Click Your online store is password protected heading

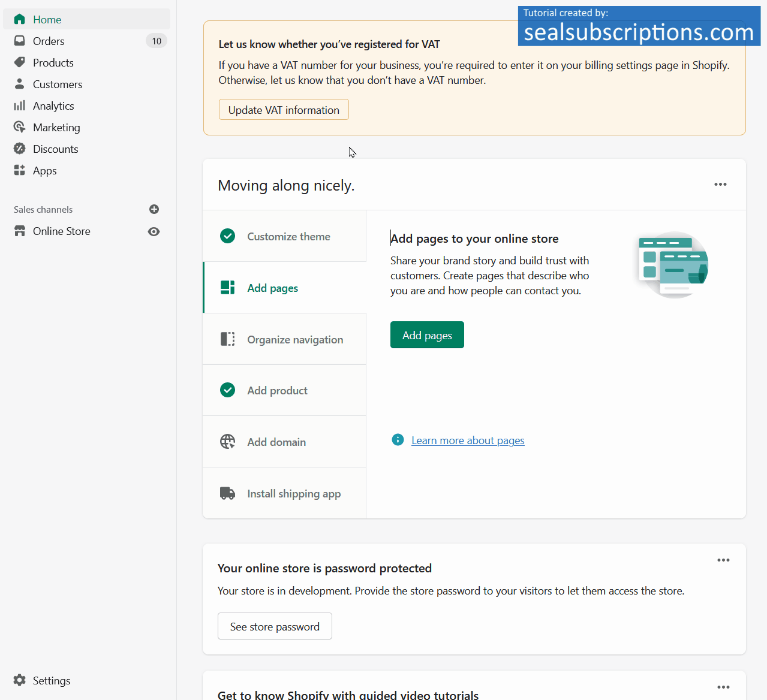pyautogui.click(x=324, y=568)
